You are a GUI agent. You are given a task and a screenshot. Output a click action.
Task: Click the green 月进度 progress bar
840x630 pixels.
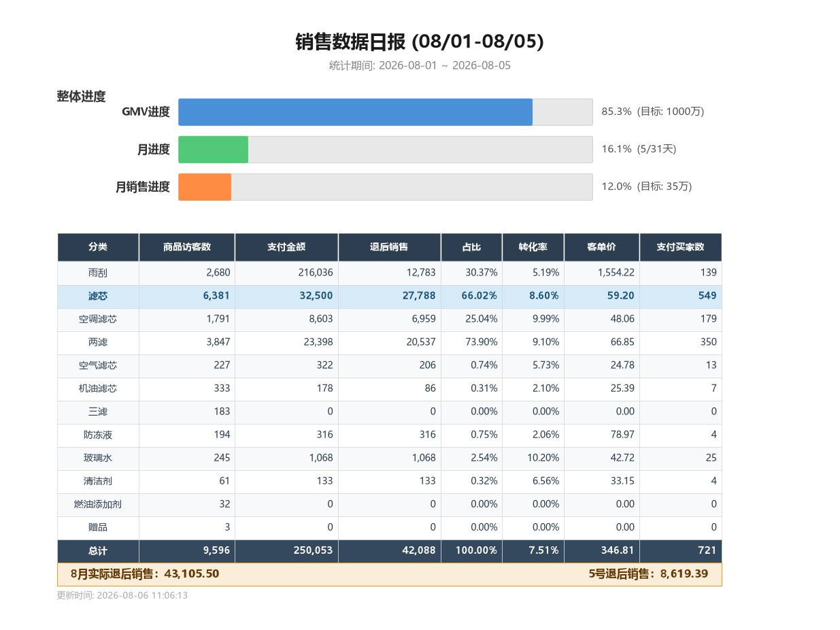(x=213, y=150)
